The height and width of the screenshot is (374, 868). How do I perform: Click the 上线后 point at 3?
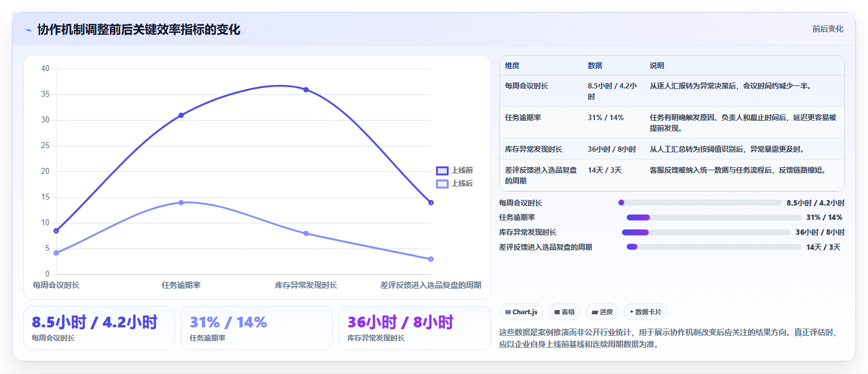[431, 259]
